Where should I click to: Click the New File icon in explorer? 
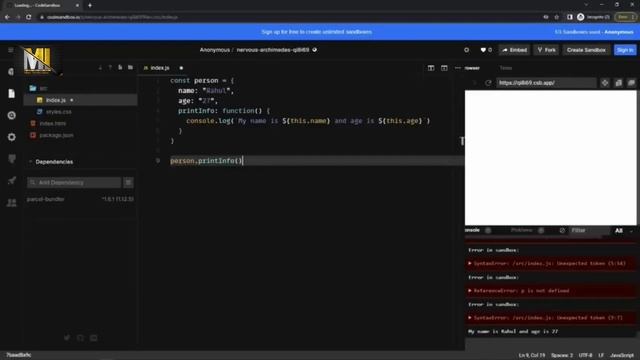click(x=120, y=67)
